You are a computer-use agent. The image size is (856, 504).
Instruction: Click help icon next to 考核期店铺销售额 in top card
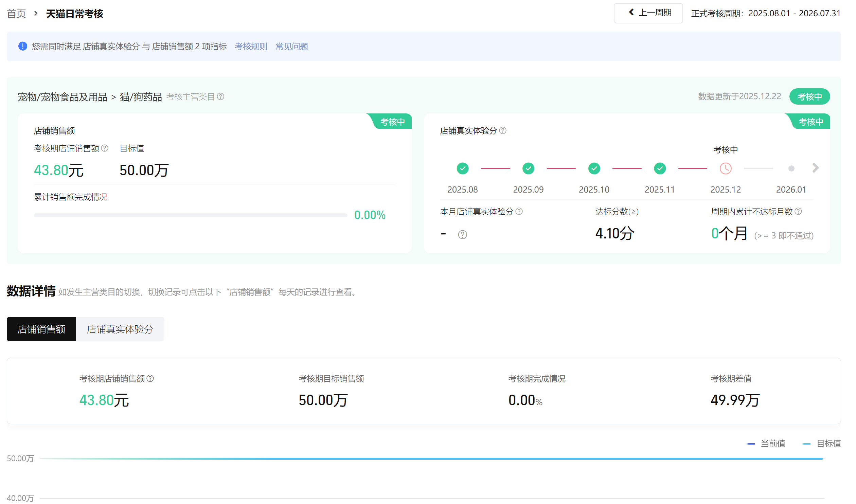(x=105, y=148)
